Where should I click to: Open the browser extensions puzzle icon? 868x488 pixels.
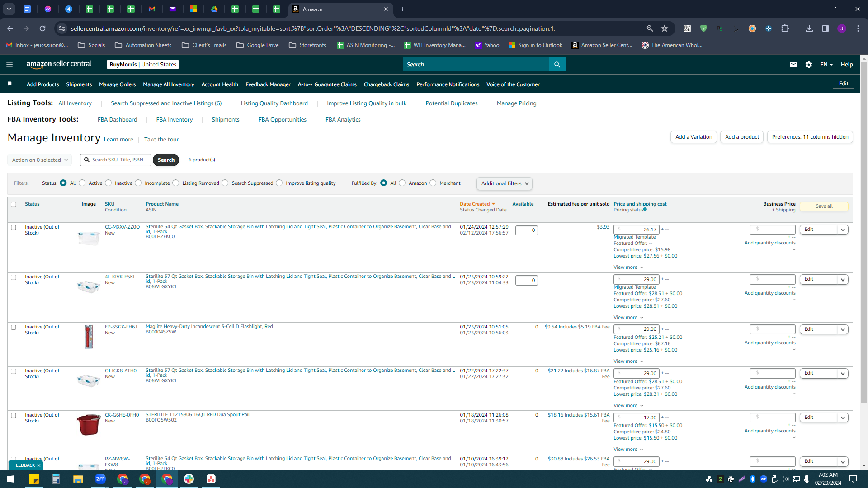click(x=785, y=28)
